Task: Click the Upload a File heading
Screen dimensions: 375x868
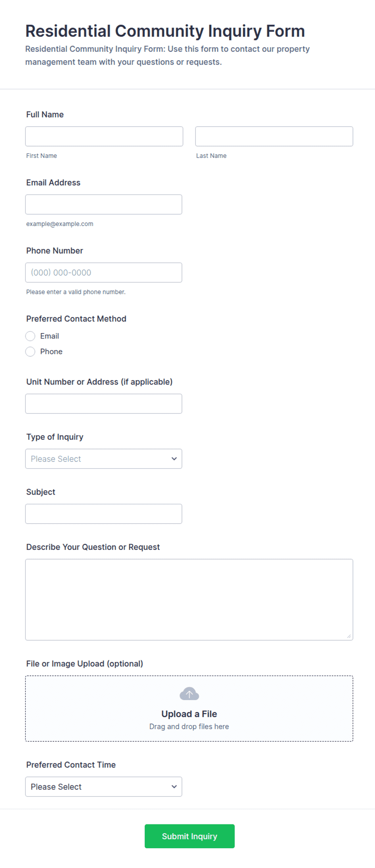Action: (x=189, y=714)
